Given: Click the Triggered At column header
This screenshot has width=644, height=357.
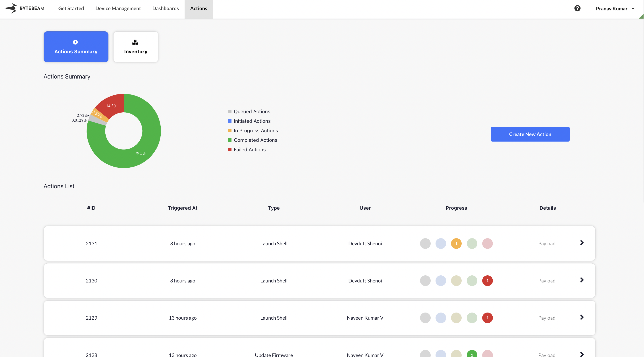Looking at the screenshot, I should [x=183, y=208].
